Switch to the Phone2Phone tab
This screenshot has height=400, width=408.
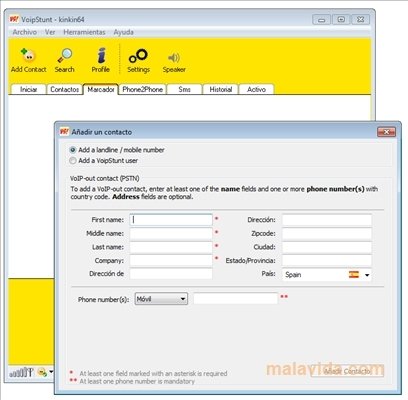pyautogui.click(x=143, y=89)
